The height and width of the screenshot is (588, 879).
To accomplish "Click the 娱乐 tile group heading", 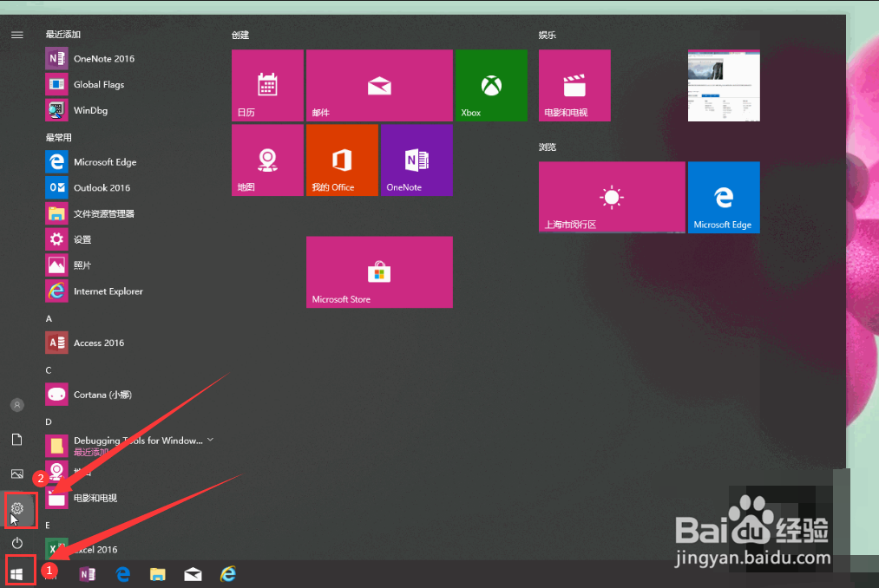I will (548, 35).
